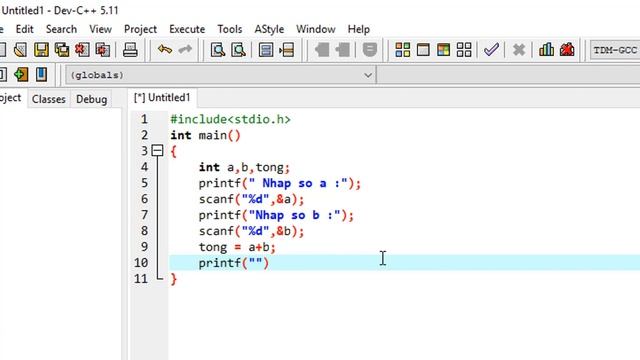Run Syntax Check with the checkmark icon
This screenshot has width=640, height=360.
(x=491, y=50)
